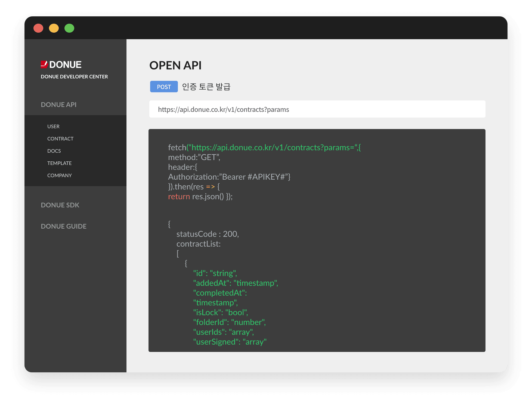Screen dimensions: 532x405
Task: Click the DONUE logo icon
Action: pos(44,65)
